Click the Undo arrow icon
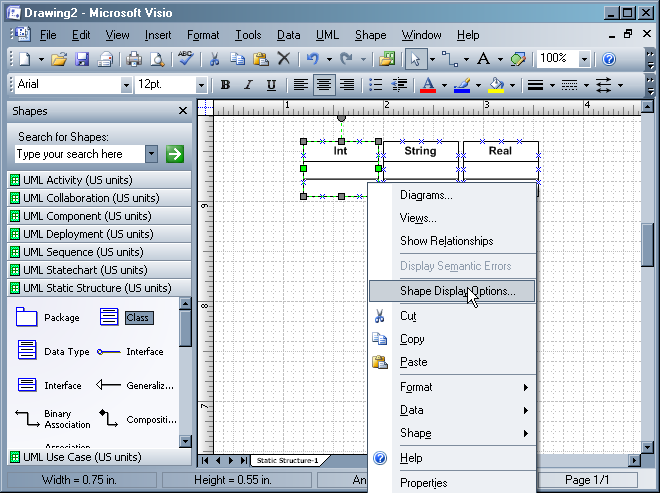 pyautogui.click(x=312, y=60)
